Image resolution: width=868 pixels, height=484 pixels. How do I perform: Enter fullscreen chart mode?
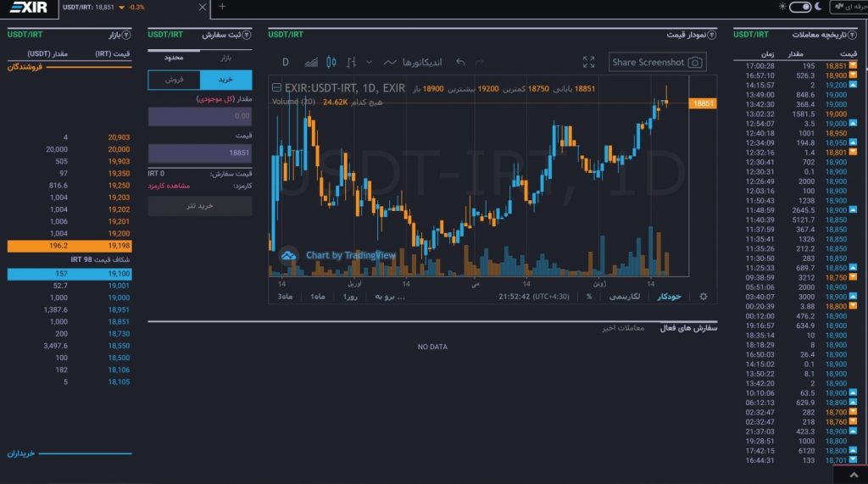point(588,62)
